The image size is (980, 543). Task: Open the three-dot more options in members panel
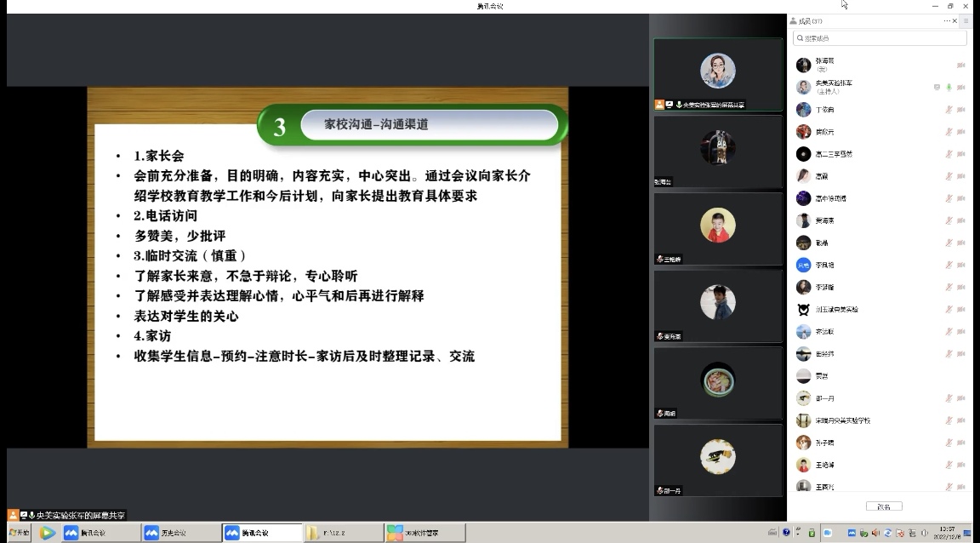click(x=947, y=20)
